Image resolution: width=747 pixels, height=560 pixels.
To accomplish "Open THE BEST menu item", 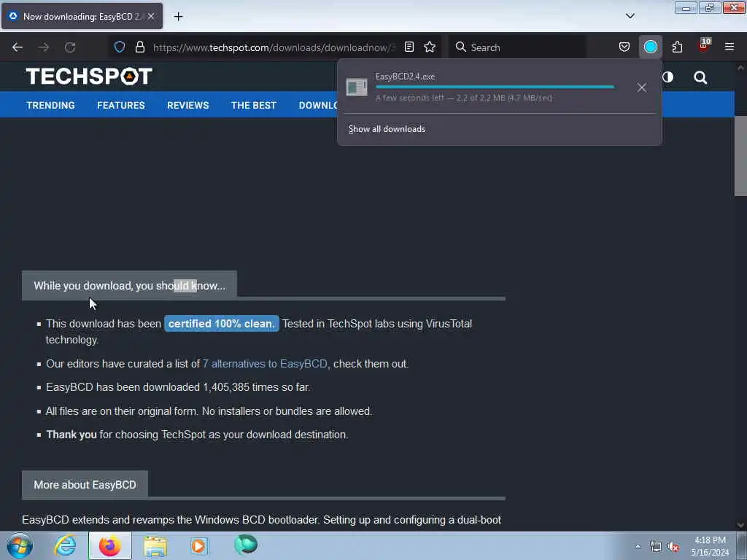I will click(x=254, y=105).
